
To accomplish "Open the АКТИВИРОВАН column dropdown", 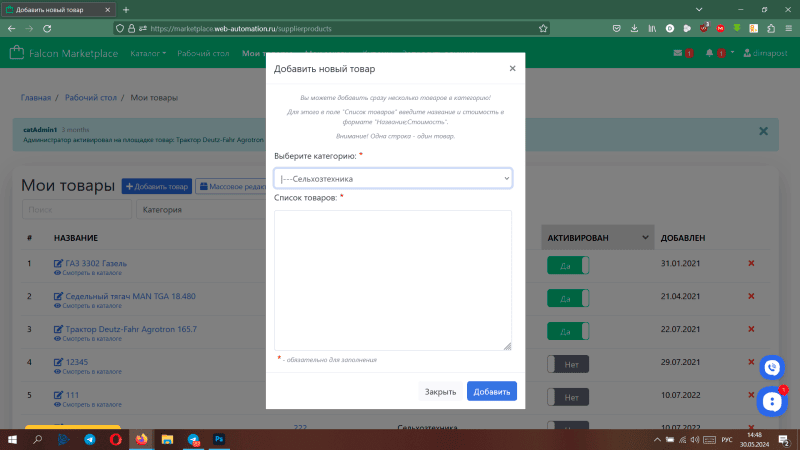I will [645, 238].
